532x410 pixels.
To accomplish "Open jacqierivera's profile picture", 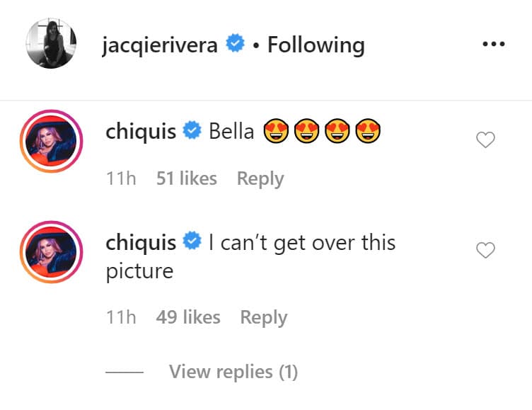I will [49, 45].
